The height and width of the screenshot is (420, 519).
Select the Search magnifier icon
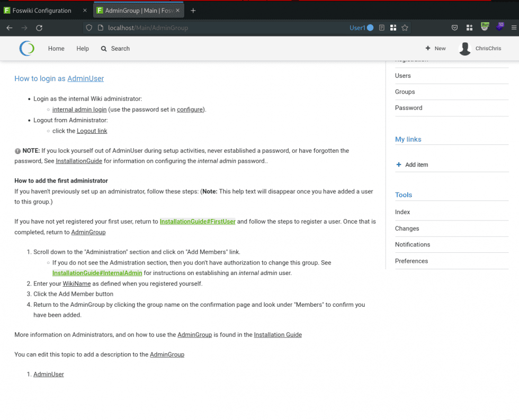(x=104, y=48)
